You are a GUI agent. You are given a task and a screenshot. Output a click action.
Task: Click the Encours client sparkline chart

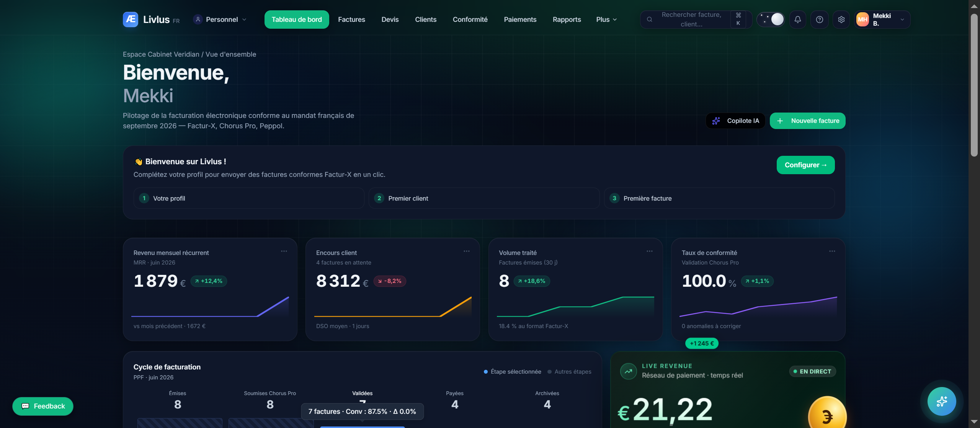[393, 307]
